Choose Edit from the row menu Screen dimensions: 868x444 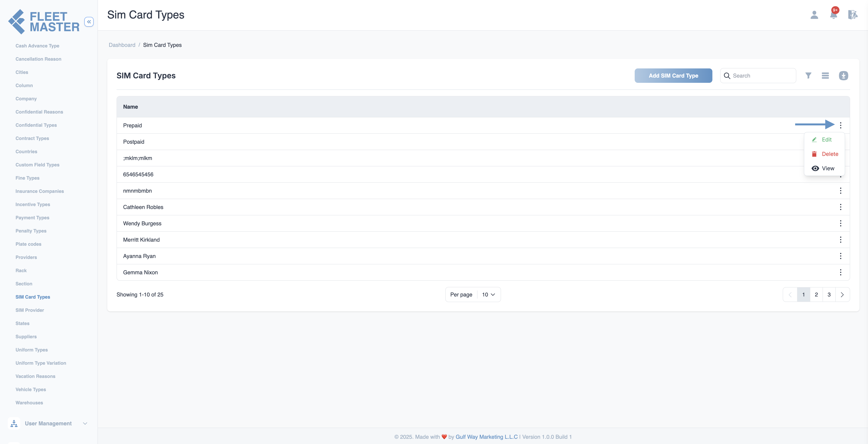[x=824, y=140]
